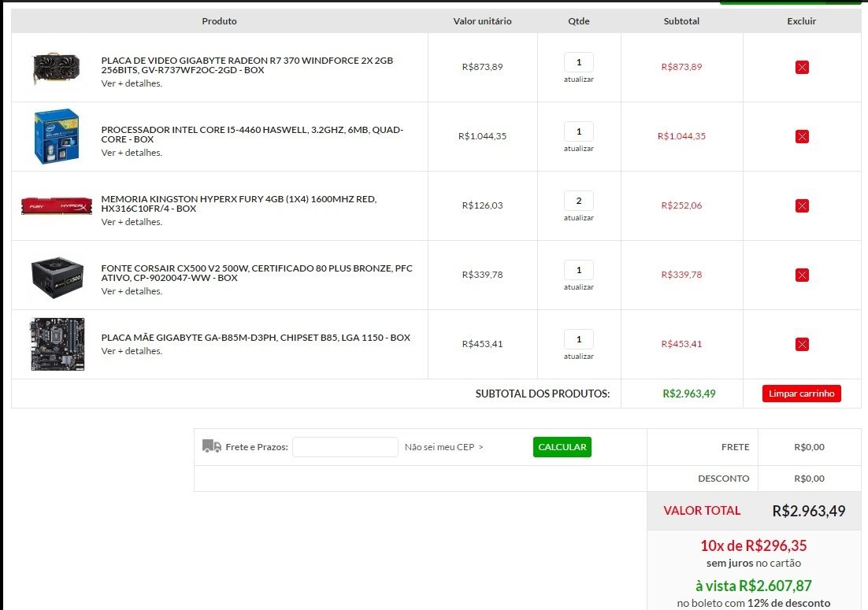Open Ver + detalhes for Kingston memory
The width and height of the screenshot is (868, 610).
coord(132,222)
